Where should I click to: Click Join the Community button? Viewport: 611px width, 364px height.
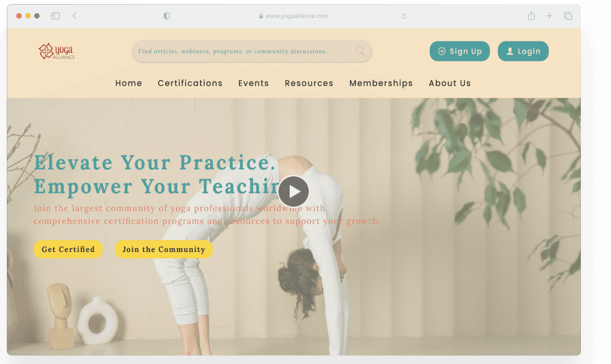pos(164,249)
